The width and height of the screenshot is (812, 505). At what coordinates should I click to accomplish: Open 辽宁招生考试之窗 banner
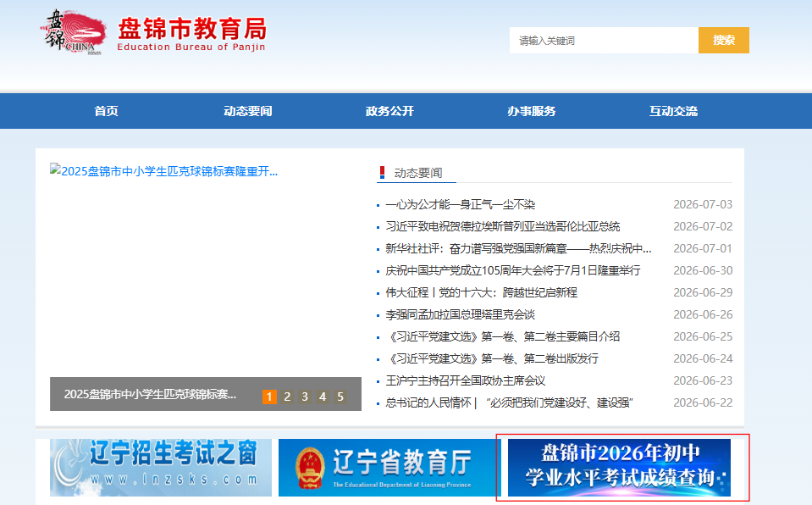coord(161,468)
